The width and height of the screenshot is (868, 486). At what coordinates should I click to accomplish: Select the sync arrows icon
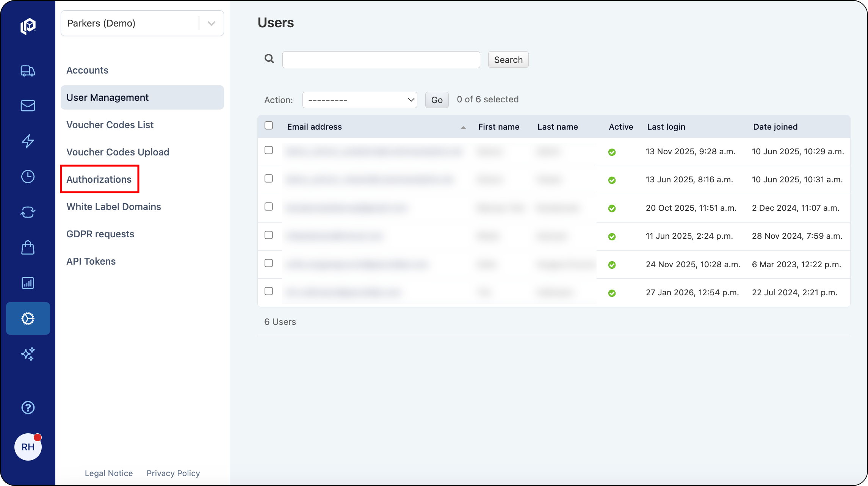pos(28,212)
